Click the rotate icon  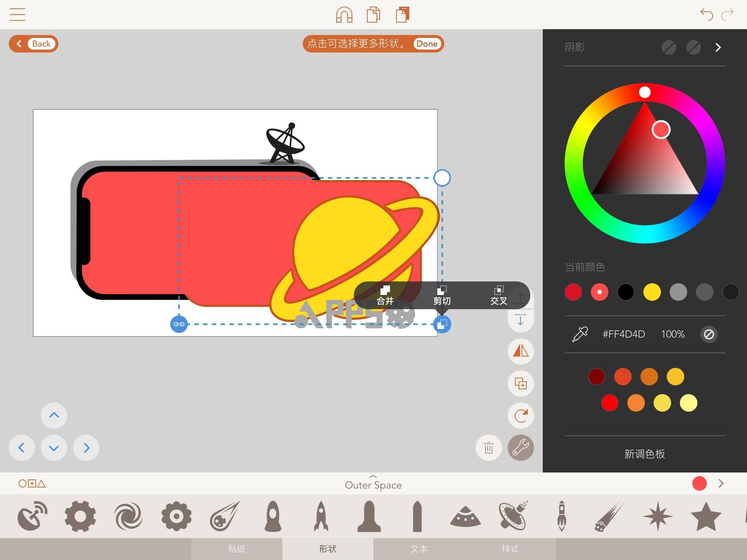pos(520,415)
